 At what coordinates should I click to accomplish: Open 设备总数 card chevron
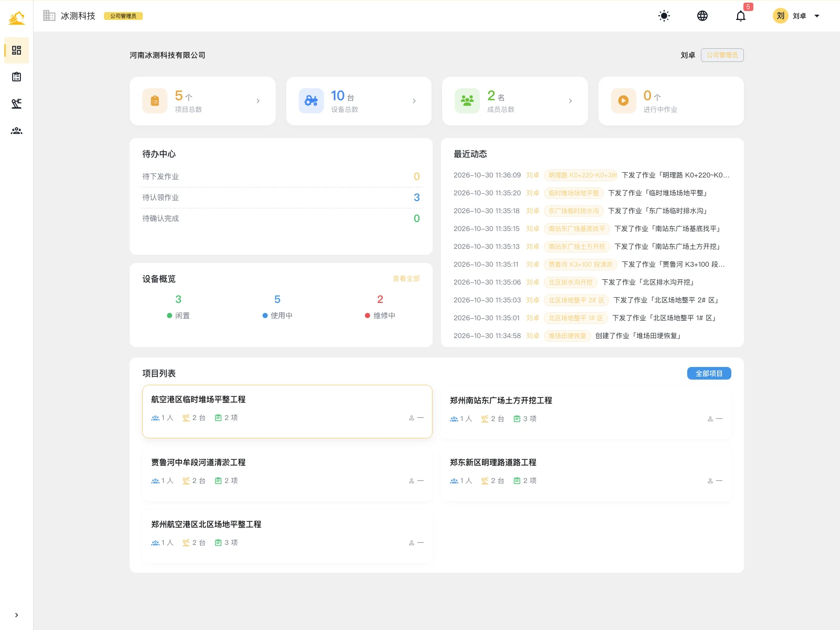pos(414,101)
